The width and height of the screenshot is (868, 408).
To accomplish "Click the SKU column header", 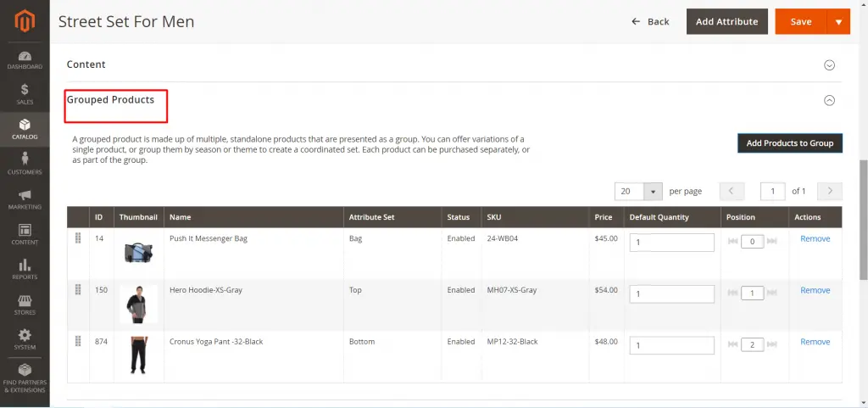I will [x=494, y=217].
